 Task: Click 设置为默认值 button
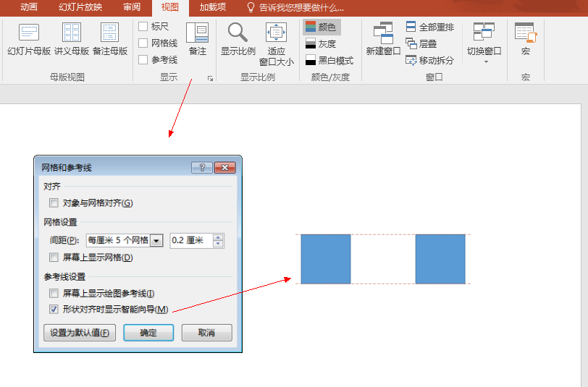pos(80,333)
